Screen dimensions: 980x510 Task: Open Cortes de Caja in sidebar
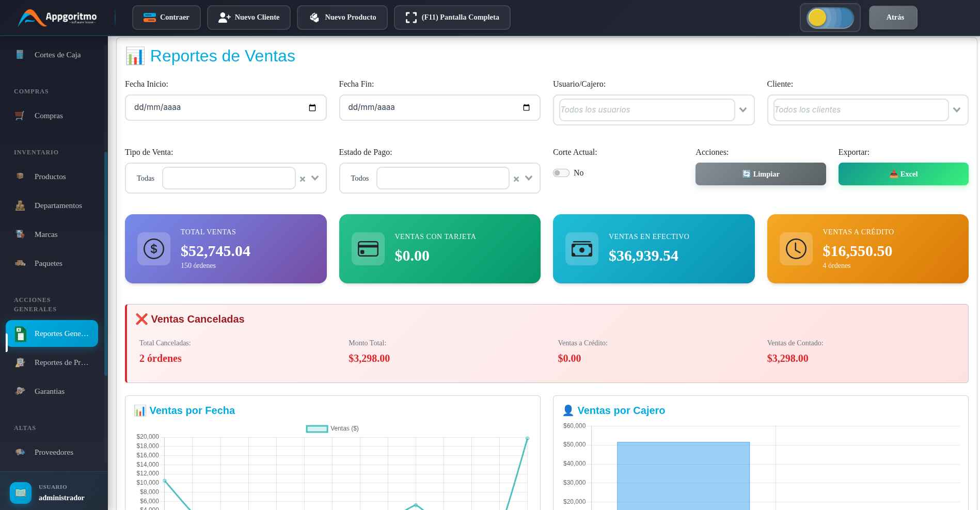57,55
